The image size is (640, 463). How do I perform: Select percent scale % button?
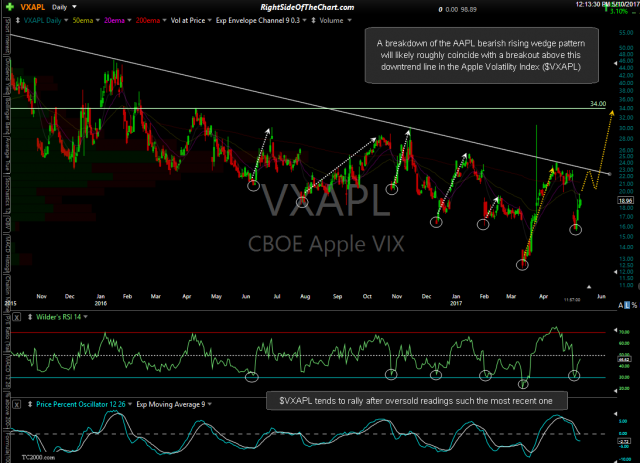[634, 305]
